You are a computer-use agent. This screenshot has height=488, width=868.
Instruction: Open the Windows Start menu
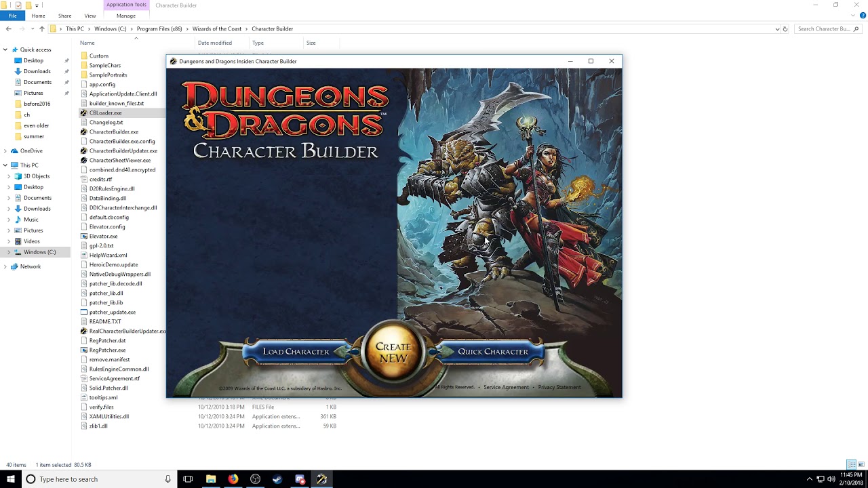pos(11,479)
